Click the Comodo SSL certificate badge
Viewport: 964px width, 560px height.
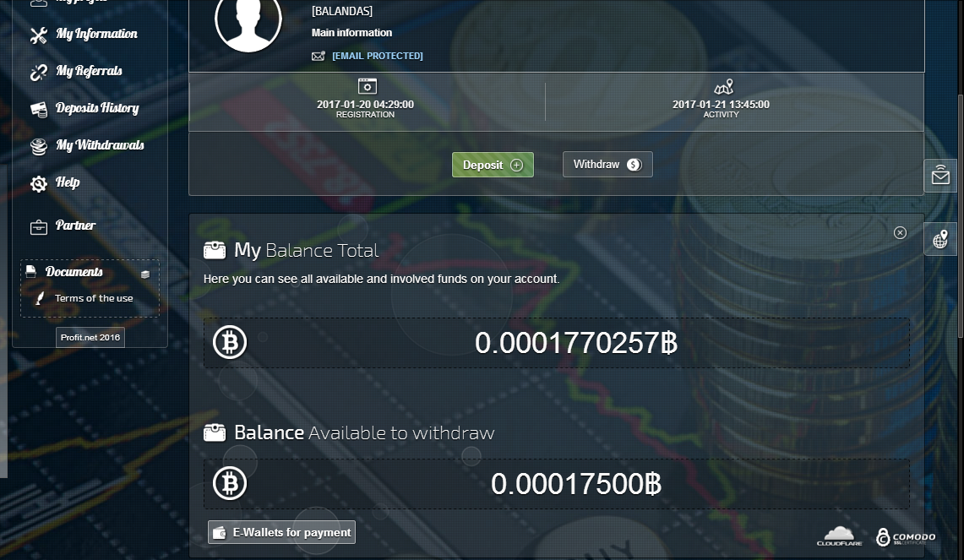906,536
